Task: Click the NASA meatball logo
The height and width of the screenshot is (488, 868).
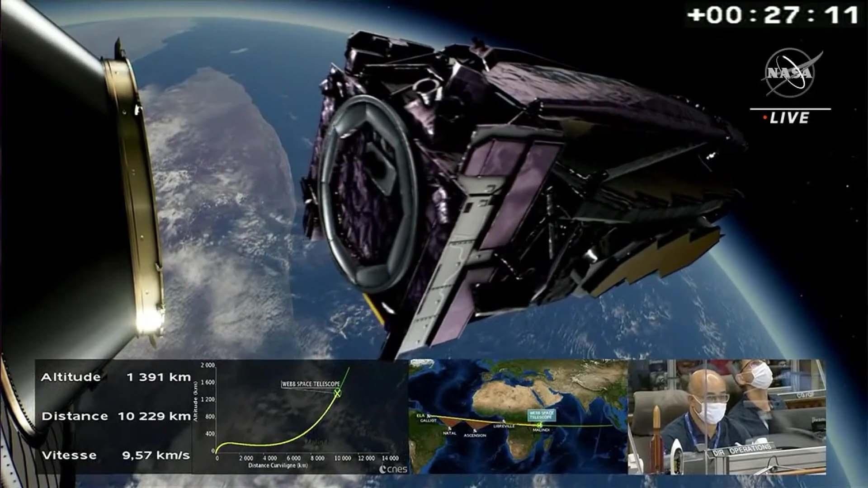Action: [790, 72]
